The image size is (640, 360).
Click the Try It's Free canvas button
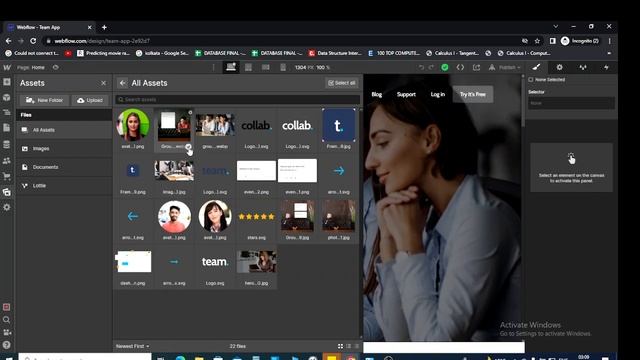473,94
